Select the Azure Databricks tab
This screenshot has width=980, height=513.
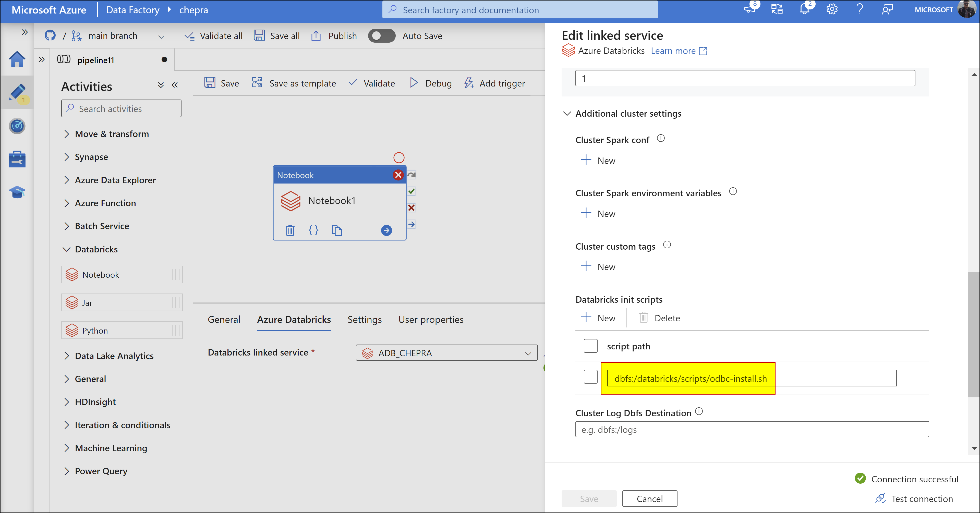click(294, 320)
